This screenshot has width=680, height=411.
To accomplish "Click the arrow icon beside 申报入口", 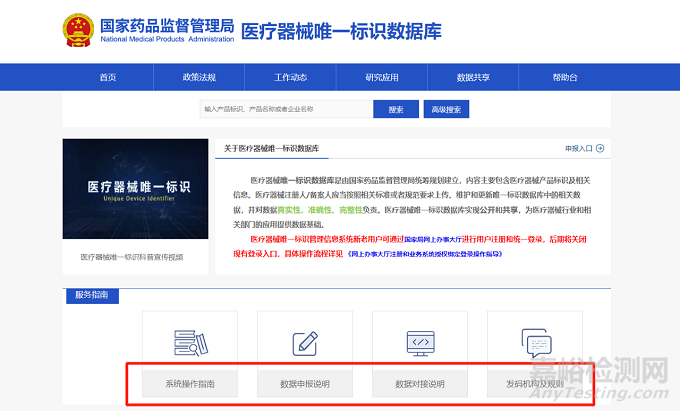I will [x=600, y=148].
